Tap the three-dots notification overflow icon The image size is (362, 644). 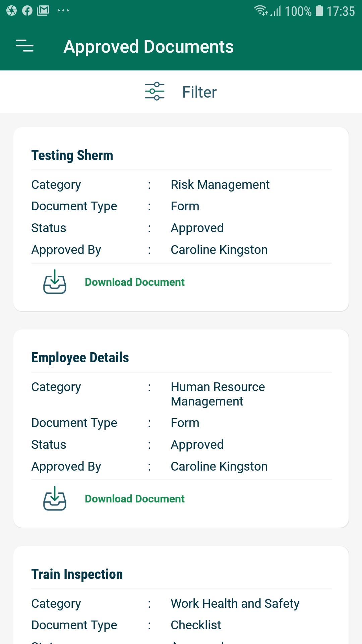pyautogui.click(x=63, y=11)
